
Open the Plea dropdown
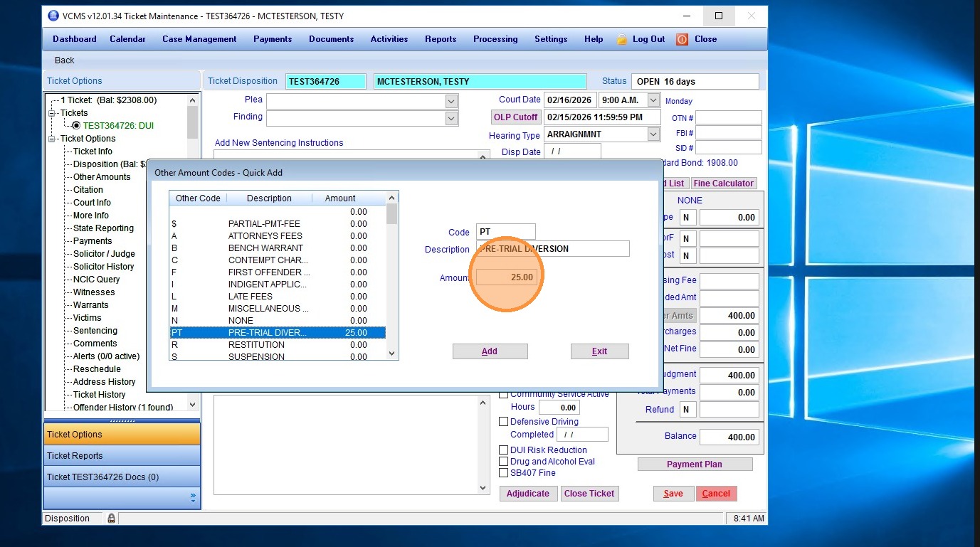[451, 101]
